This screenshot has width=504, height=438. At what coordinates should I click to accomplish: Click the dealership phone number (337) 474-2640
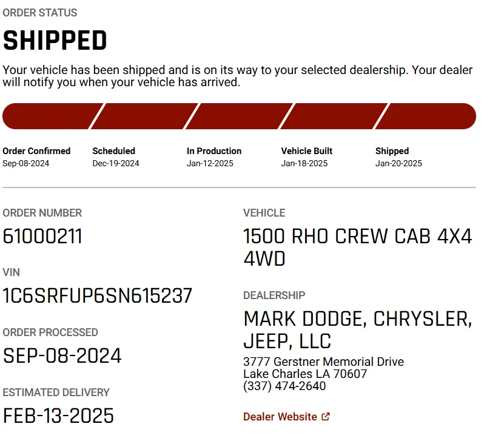click(x=284, y=386)
